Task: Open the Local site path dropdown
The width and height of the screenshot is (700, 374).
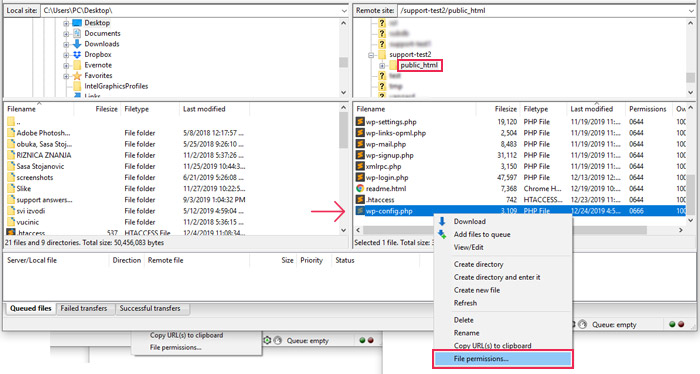Action: coord(344,11)
